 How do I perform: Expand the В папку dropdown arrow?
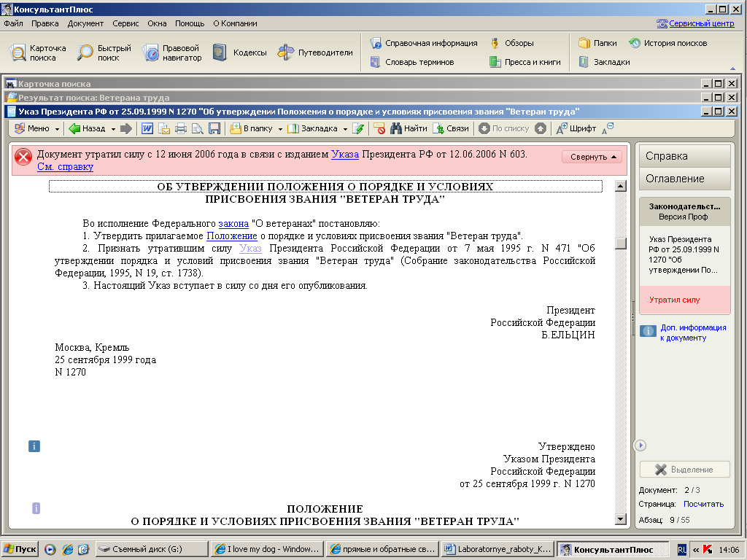(x=280, y=129)
